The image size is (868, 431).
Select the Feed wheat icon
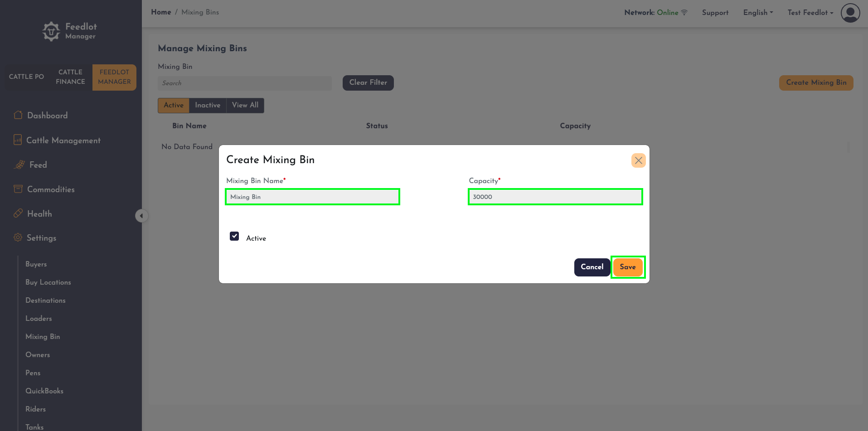[x=19, y=165]
